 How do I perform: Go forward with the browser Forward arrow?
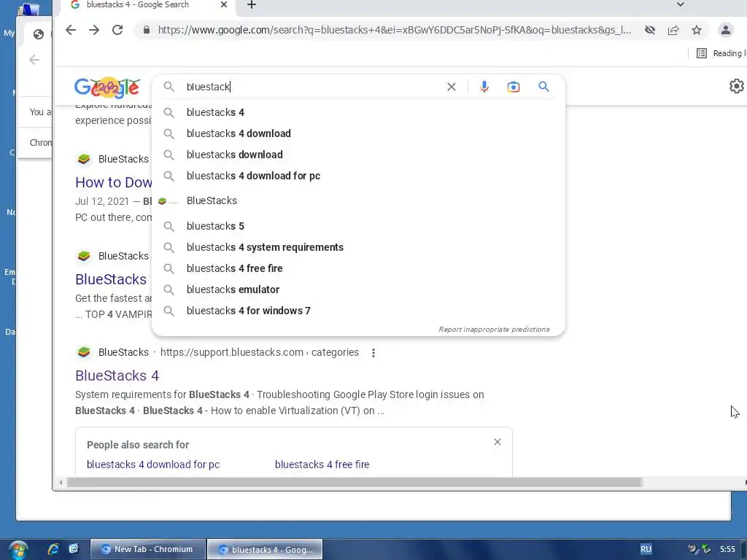pos(94,30)
